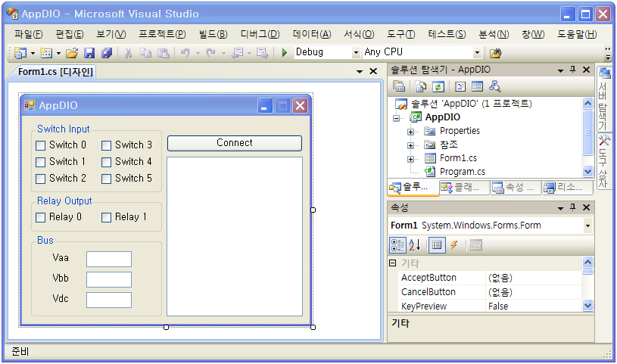Collapse the 기타 property category
The width and height of the screenshot is (617, 364).
pos(392,263)
